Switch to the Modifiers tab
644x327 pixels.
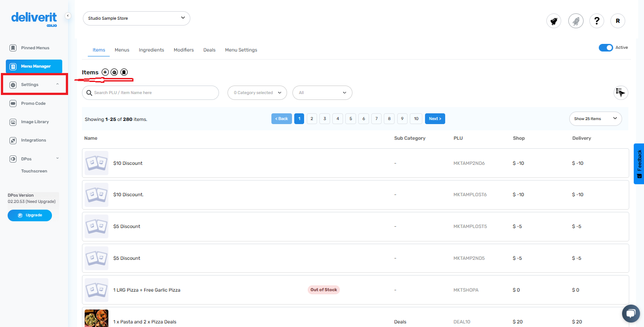click(184, 50)
